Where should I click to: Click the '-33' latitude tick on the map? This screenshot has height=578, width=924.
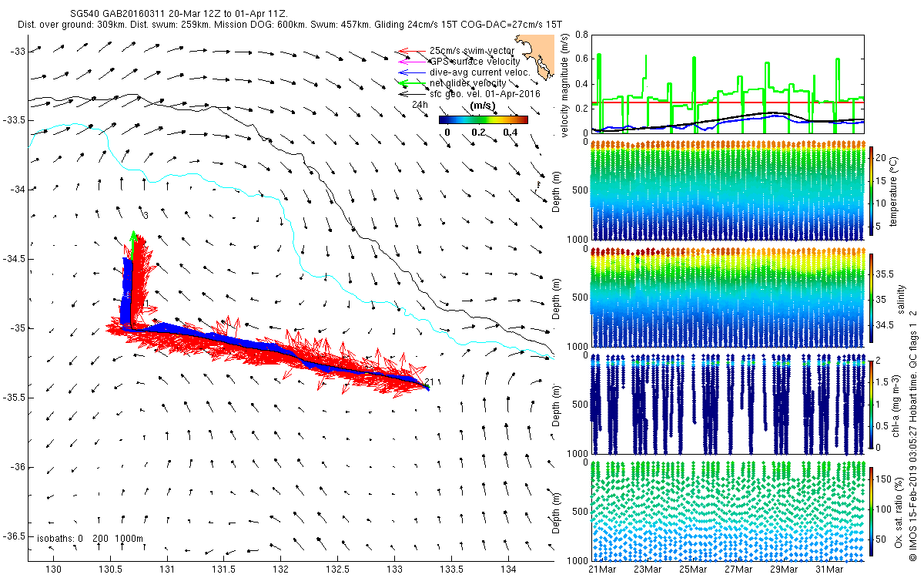pos(18,51)
